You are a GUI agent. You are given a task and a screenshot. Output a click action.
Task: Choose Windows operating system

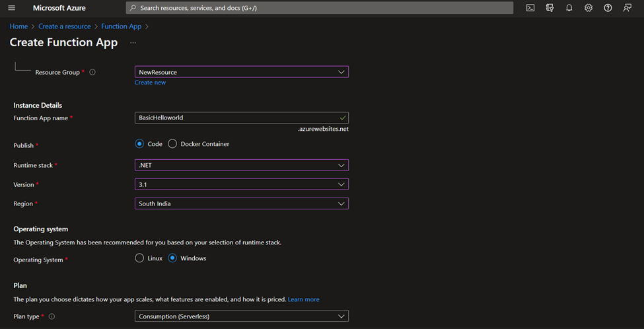pos(172,258)
